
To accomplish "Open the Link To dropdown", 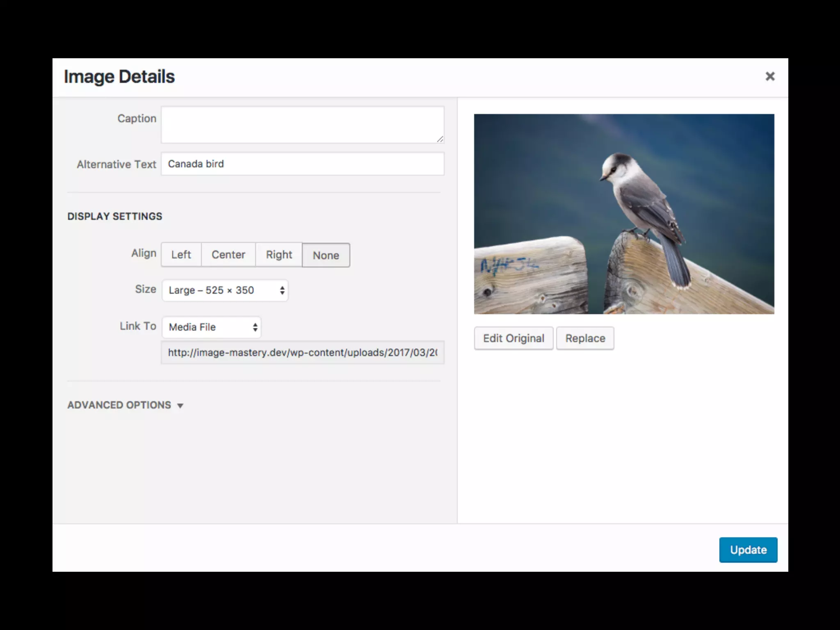I will coord(212,327).
